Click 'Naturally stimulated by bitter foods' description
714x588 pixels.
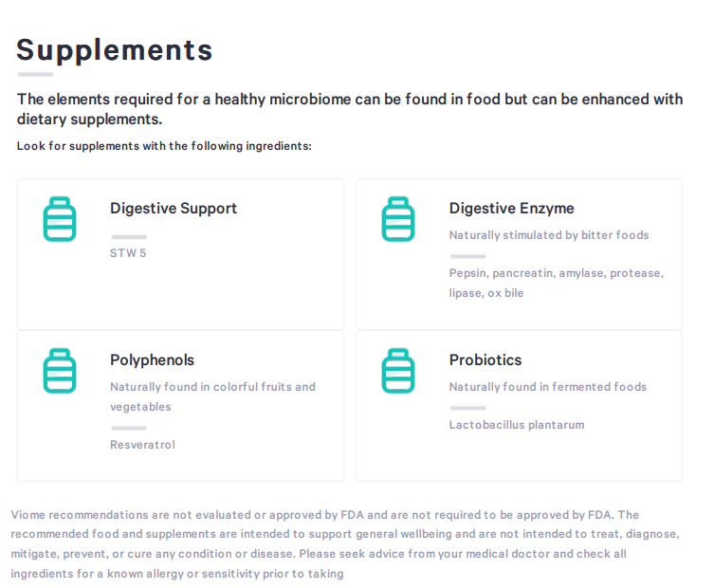(549, 235)
